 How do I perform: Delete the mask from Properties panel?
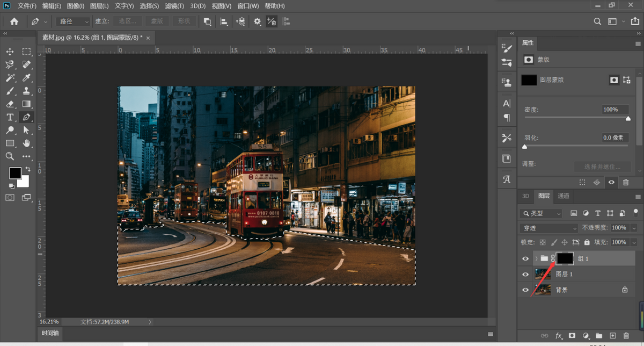pyautogui.click(x=626, y=182)
